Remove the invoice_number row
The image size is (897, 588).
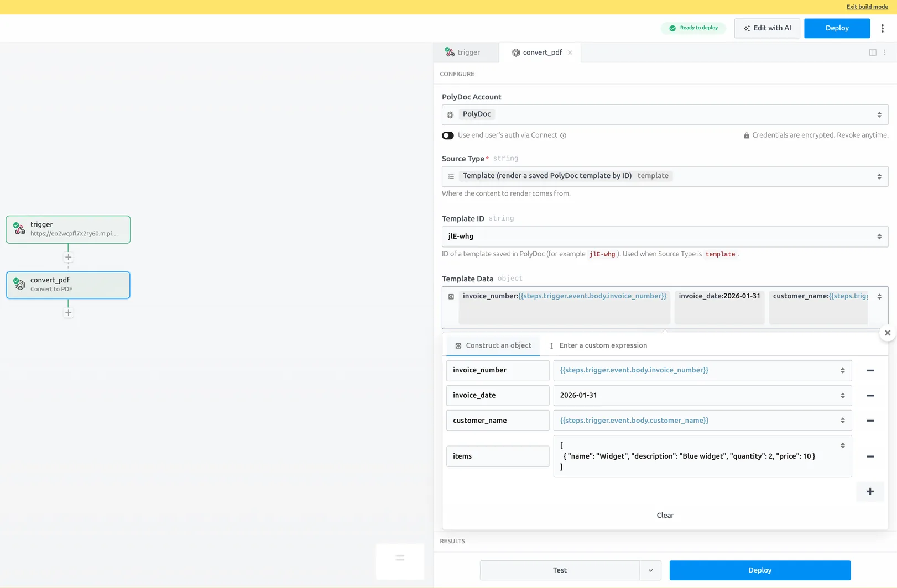870,370
